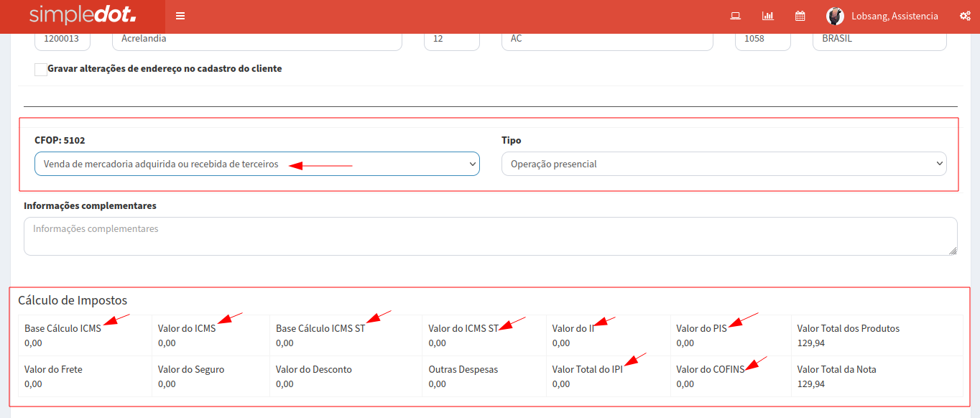980x418 pixels.
Task: Expand the CFOP 5102 dropdown
Action: pyautogui.click(x=256, y=164)
